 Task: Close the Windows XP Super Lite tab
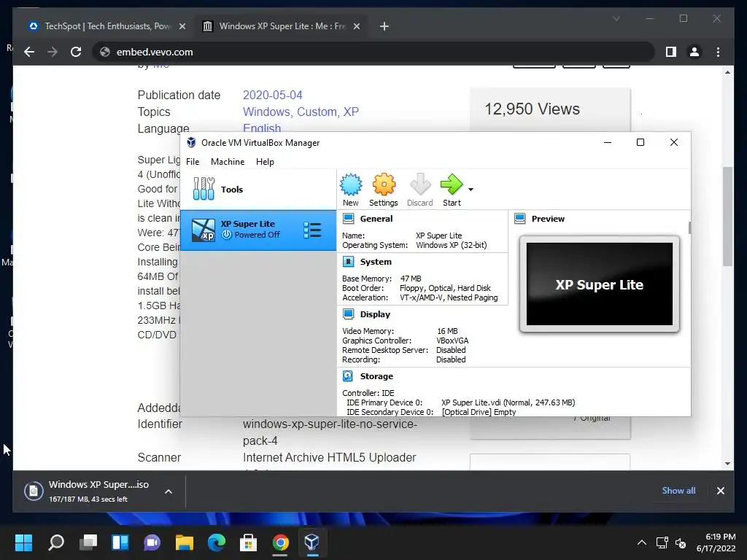[356, 26]
